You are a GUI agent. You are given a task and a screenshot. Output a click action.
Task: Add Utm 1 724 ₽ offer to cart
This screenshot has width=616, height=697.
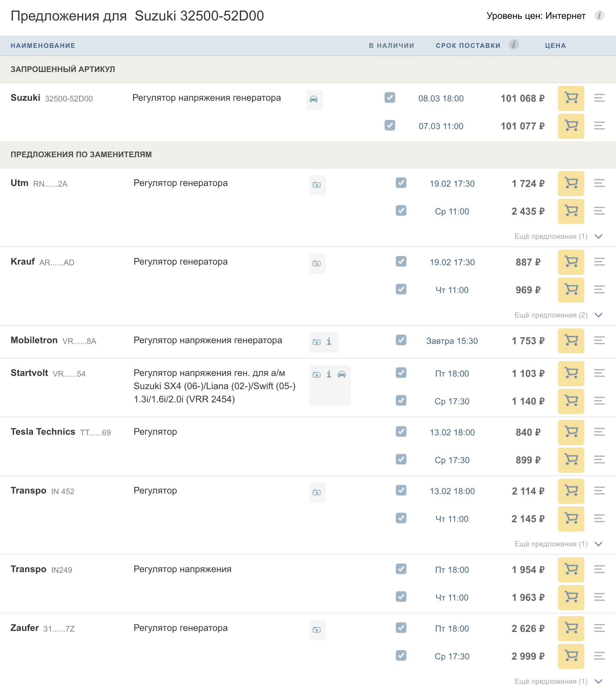pos(571,183)
